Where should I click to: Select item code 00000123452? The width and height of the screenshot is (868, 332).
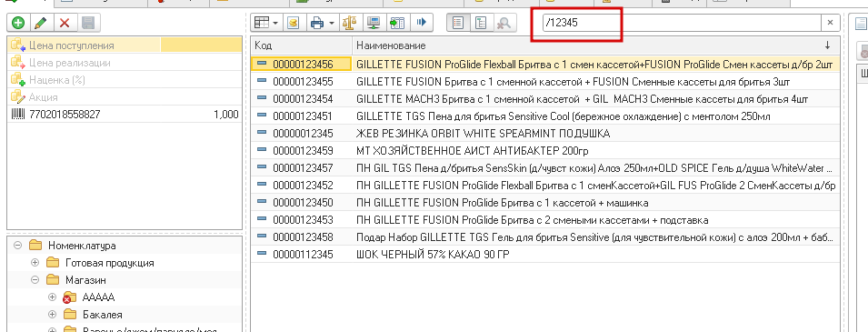tap(303, 185)
